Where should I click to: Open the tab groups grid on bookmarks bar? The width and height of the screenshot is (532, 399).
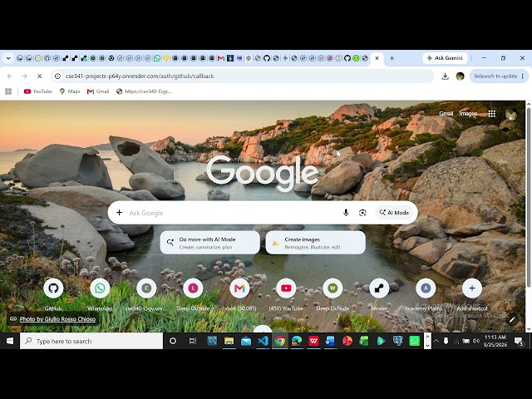point(8,91)
